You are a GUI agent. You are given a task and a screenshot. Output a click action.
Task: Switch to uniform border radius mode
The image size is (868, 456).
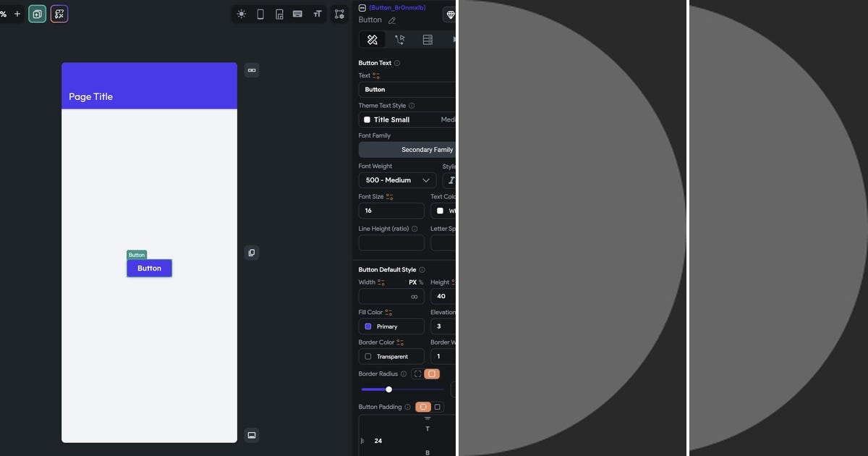pos(432,374)
